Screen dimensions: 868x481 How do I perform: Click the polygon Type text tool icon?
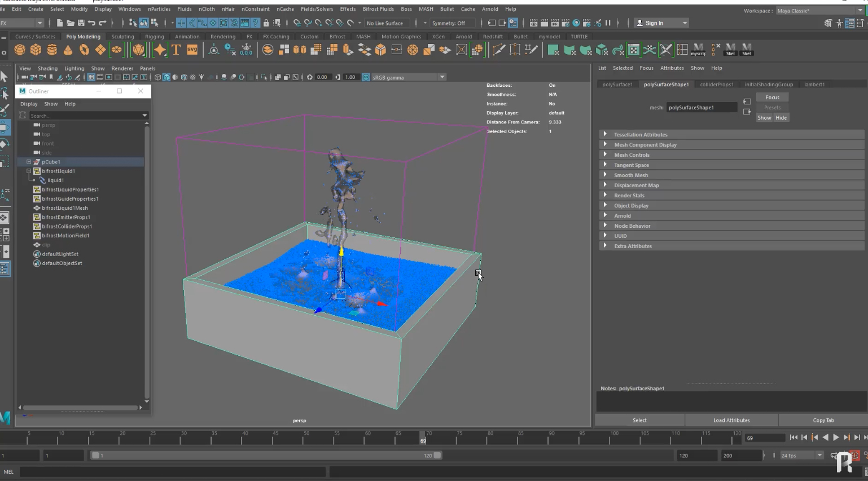pyautogui.click(x=176, y=50)
